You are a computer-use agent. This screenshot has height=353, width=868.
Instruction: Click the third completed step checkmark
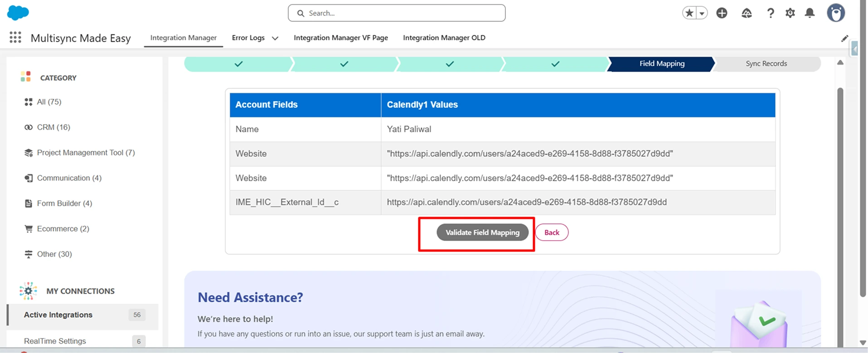click(450, 64)
